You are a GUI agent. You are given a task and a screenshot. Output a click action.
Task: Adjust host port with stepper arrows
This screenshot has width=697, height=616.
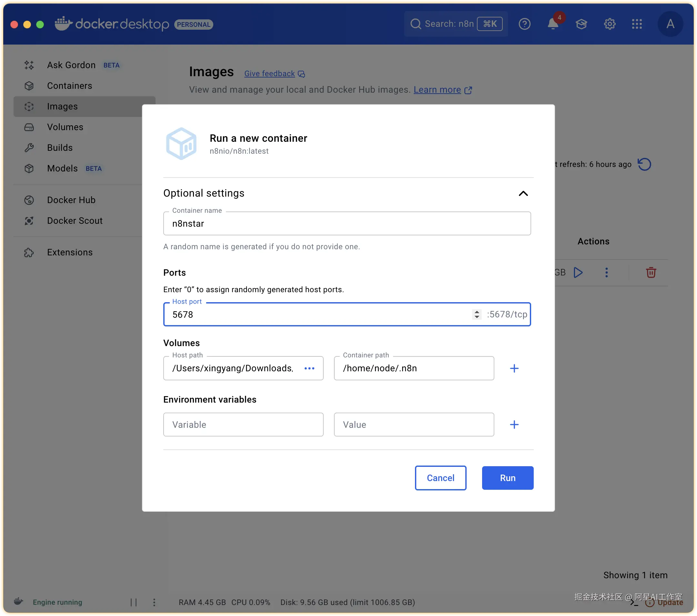point(477,314)
